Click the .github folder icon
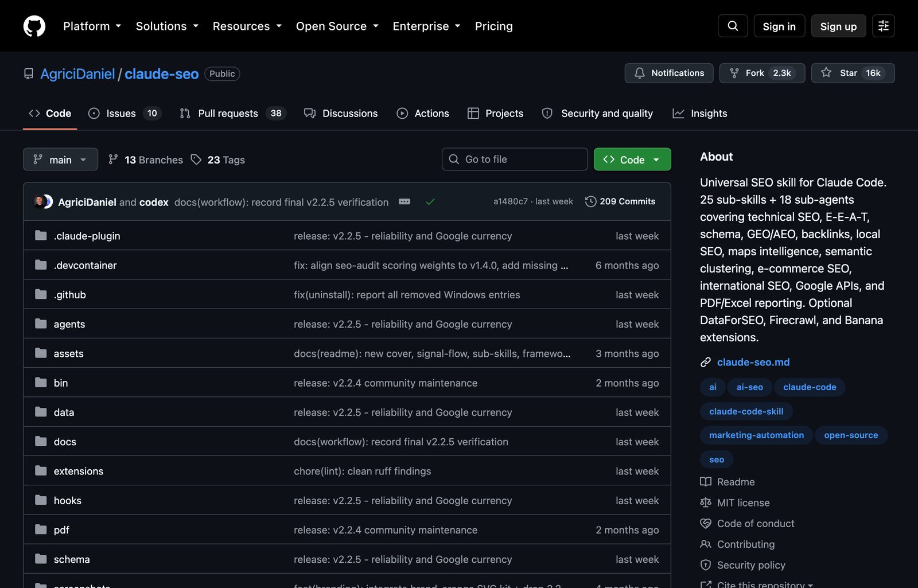 (41, 294)
